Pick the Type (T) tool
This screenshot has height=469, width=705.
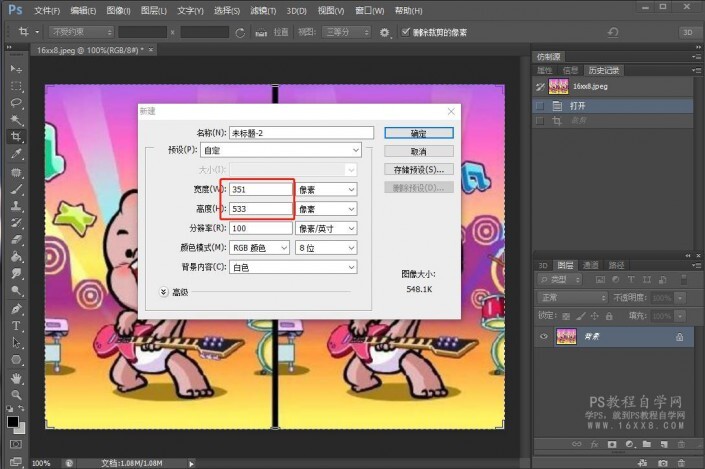pyautogui.click(x=16, y=326)
